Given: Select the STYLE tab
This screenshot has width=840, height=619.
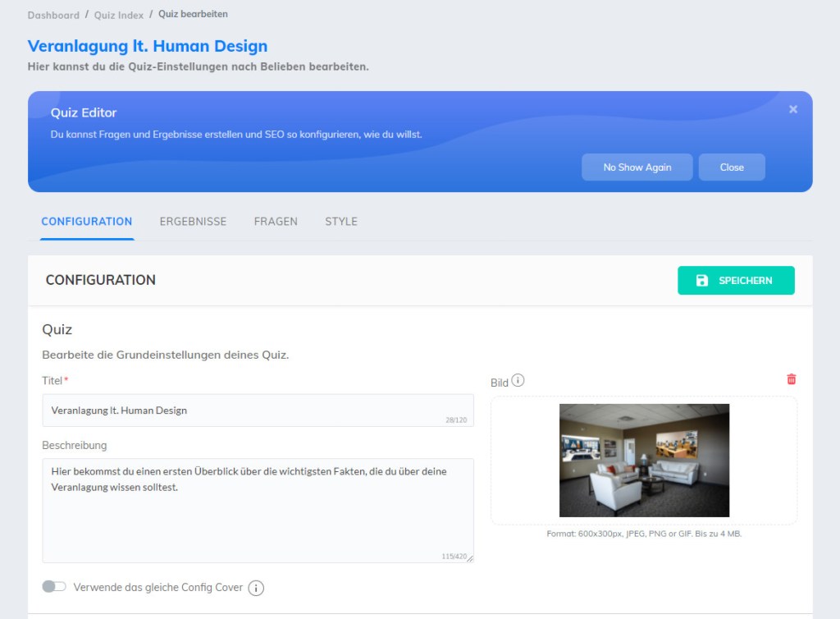Looking at the screenshot, I should 341,222.
